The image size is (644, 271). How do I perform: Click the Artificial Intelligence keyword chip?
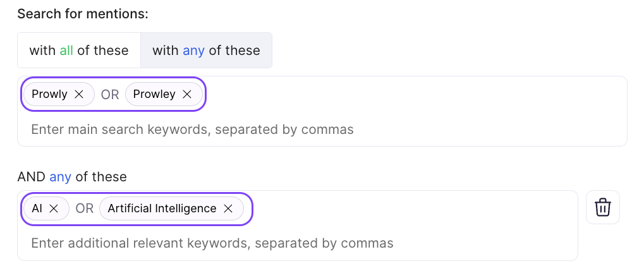(162, 208)
